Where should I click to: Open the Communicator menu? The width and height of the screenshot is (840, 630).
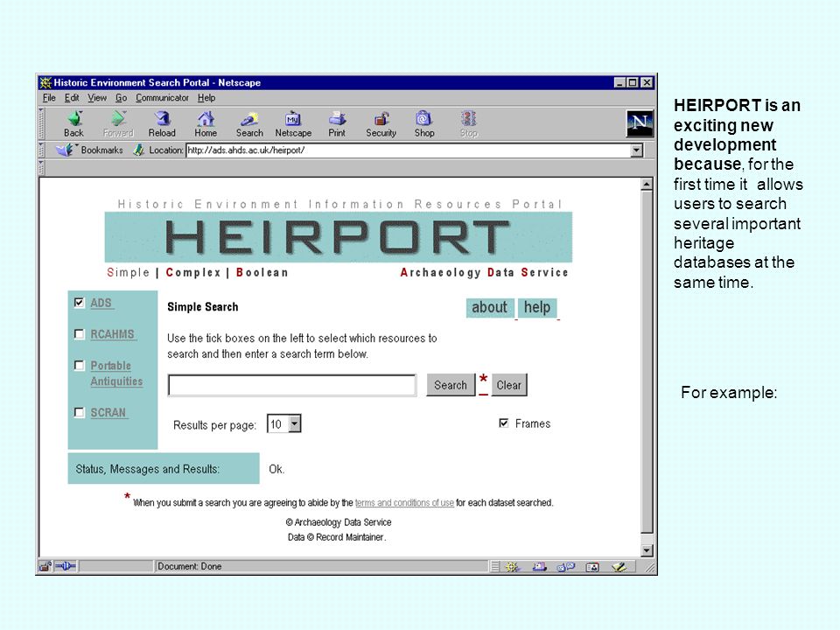pyautogui.click(x=162, y=97)
